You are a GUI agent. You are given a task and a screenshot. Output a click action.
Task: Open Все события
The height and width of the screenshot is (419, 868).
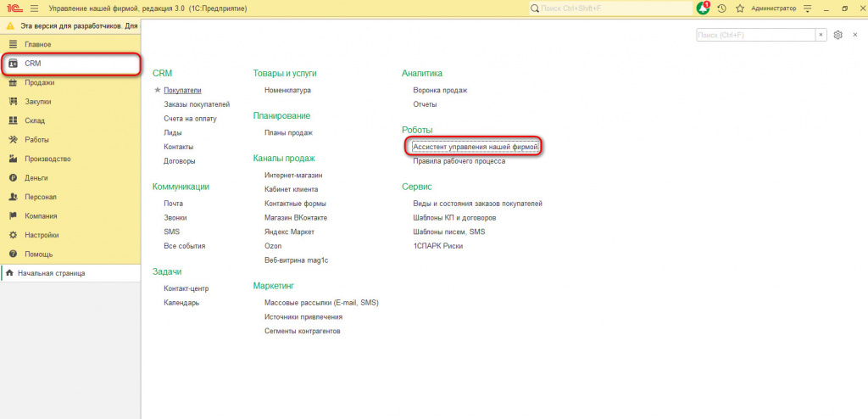click(184, 246)
